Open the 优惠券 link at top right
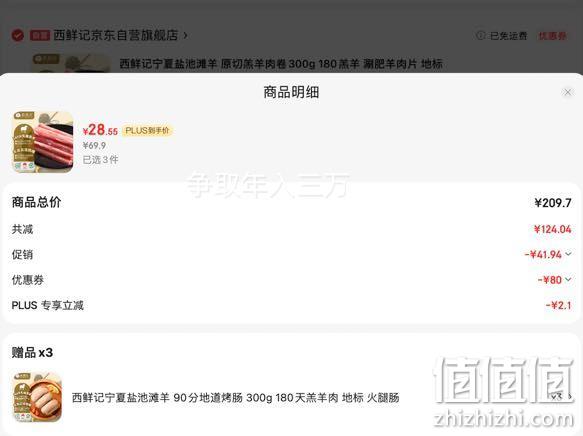 pos(553,36)
